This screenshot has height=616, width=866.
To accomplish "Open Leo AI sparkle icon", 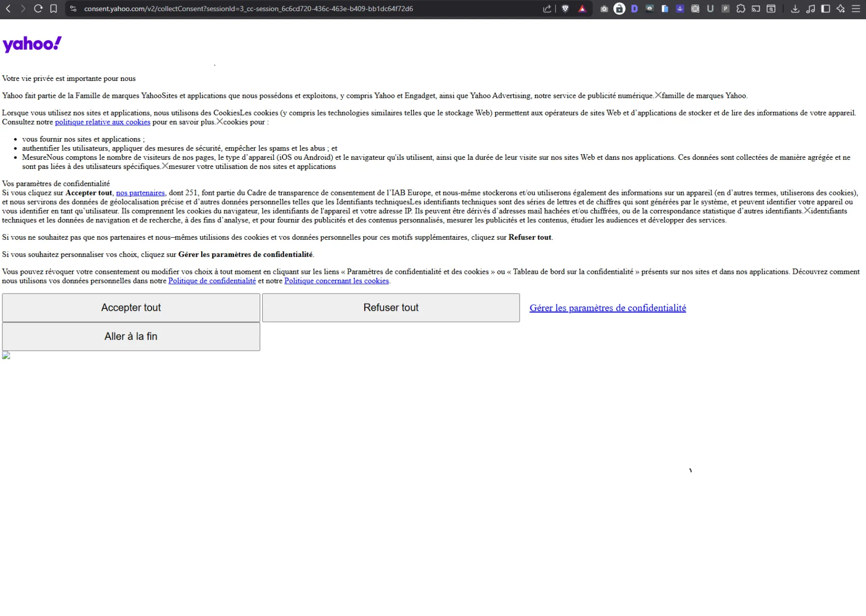I will [x=841, y=9].
